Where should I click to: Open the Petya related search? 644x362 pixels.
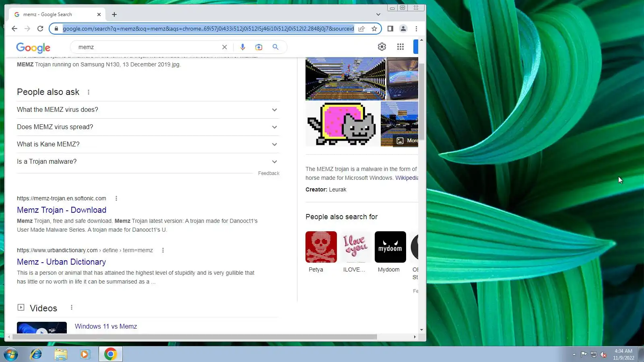pos(321,252)
